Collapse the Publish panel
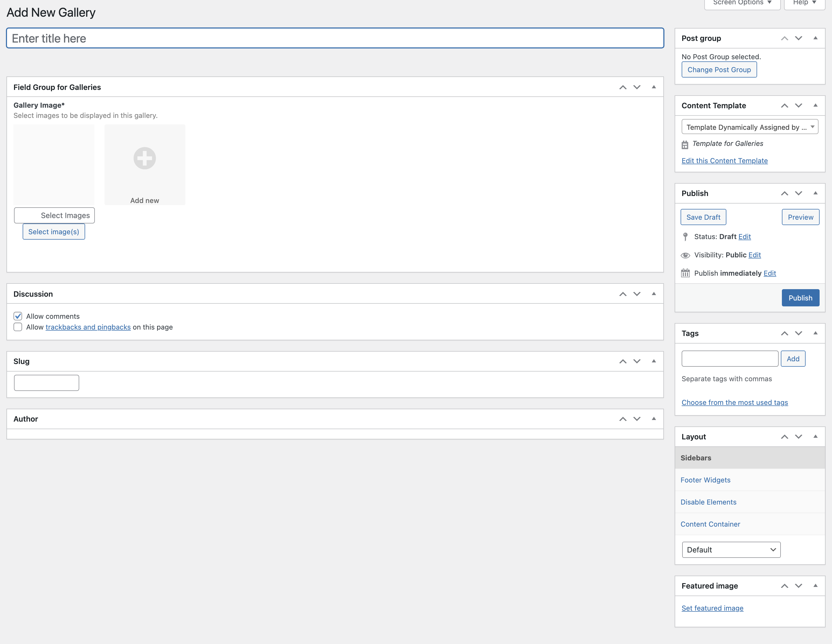This screenshot has height=644, width=832. pos(815,193)
